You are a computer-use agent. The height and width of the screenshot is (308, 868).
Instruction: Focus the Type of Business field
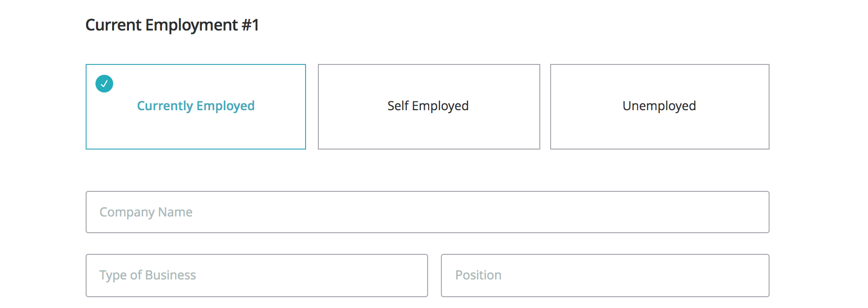coord(256,276)
